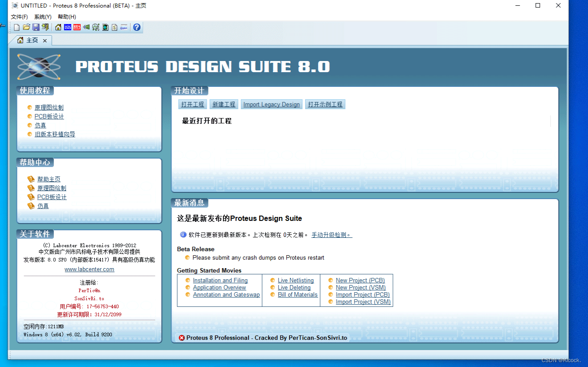Open the 帮助主页 link
Viewport: 588px width, 367px height.
49,179
